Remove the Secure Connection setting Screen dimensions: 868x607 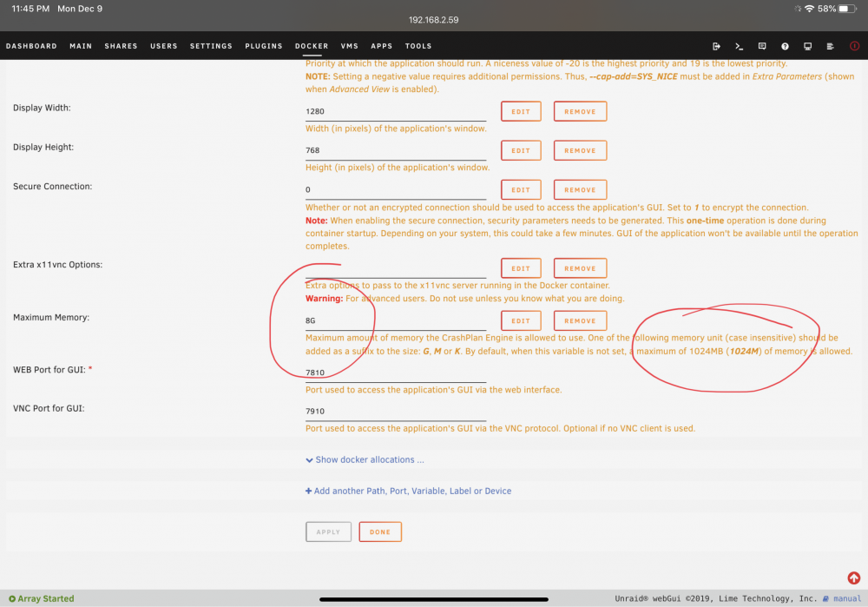tap(580, 190)
